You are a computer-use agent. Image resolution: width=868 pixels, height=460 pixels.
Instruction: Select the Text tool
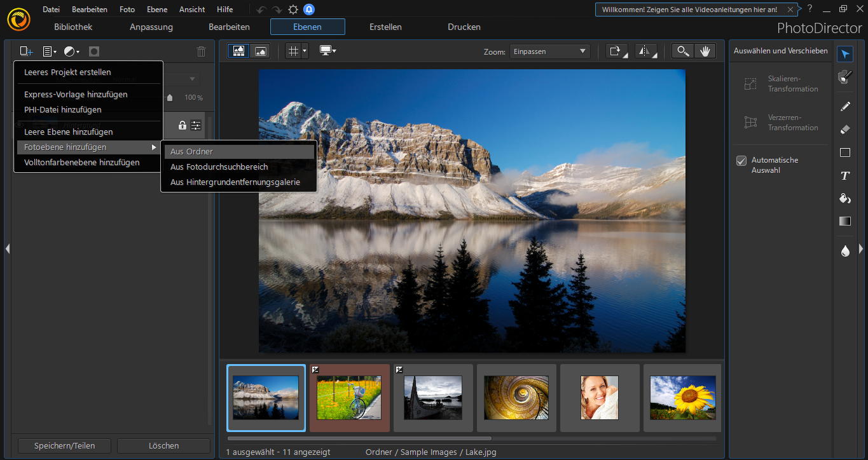pyautogui.click(x=844, y=176)
